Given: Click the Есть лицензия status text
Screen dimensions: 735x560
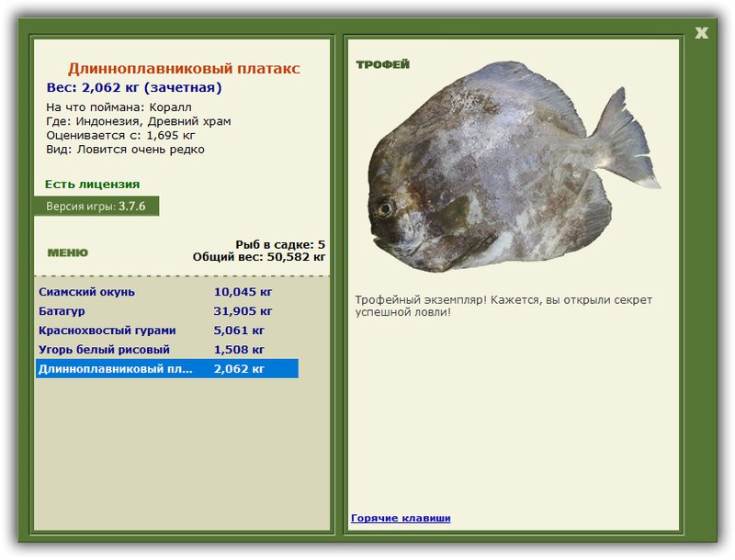Looking at the screenshot, I should coord(93,184).
